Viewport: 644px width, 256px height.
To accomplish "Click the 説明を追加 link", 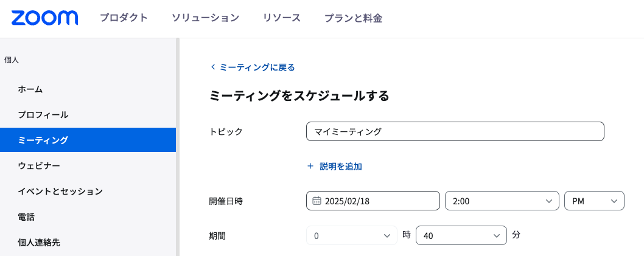I will pyautogui.click(x=341, y=166).
